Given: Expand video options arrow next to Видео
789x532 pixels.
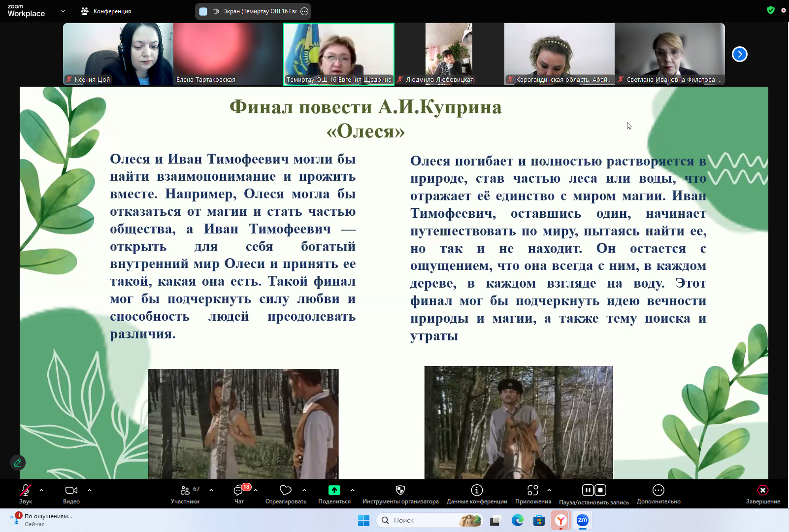Looking at the screenshot, I should tap(90, 490).
